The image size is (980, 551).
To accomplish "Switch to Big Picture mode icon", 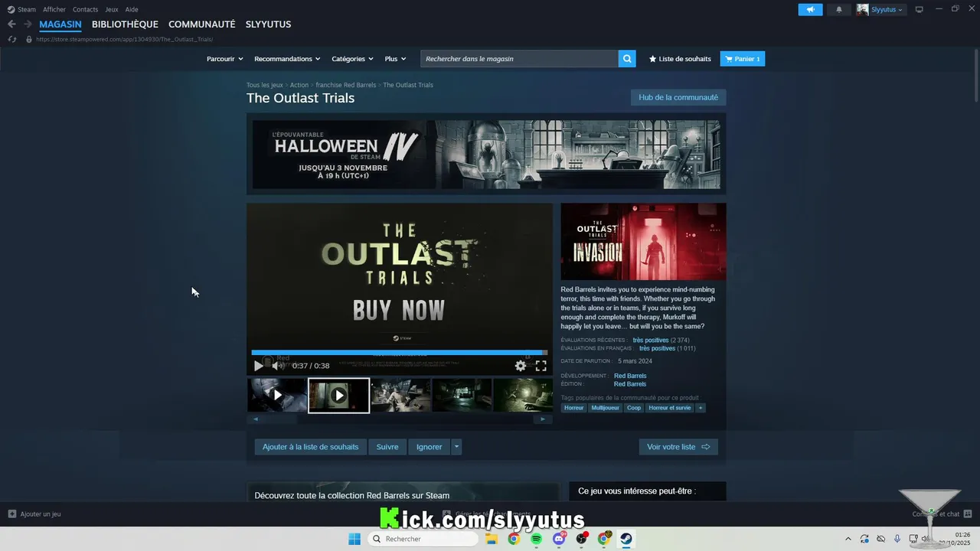I will pyautogui.click(x=920, y=9).
